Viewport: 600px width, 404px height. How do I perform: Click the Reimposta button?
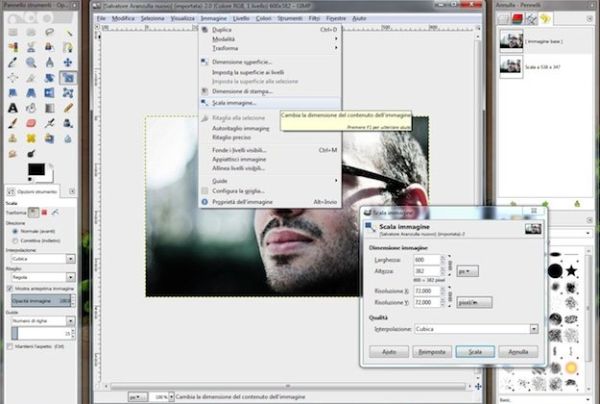(x=432, y=352)
